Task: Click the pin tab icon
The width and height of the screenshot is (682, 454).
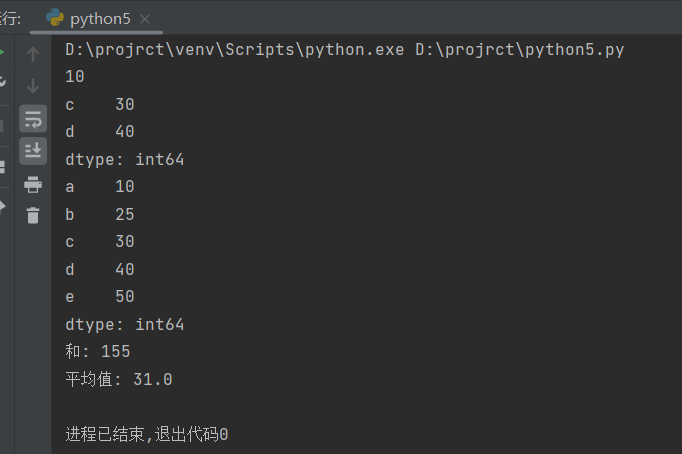Action: [x=3, y=207]
